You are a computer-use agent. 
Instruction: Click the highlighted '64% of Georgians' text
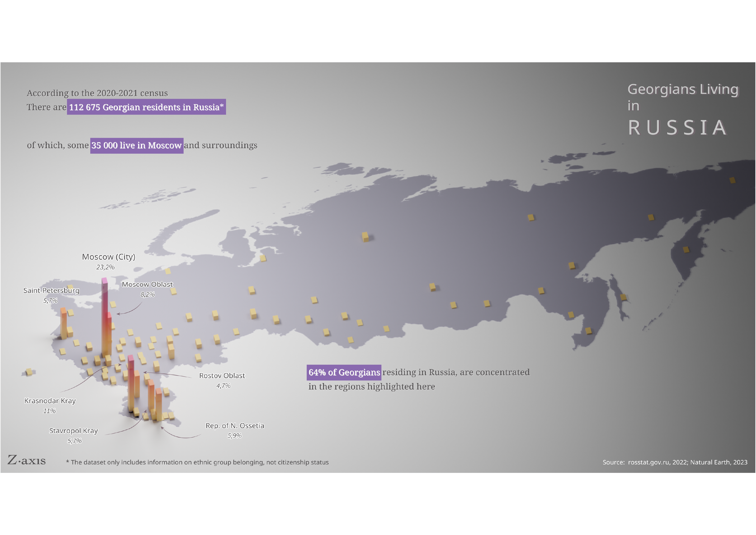[344, 373]
